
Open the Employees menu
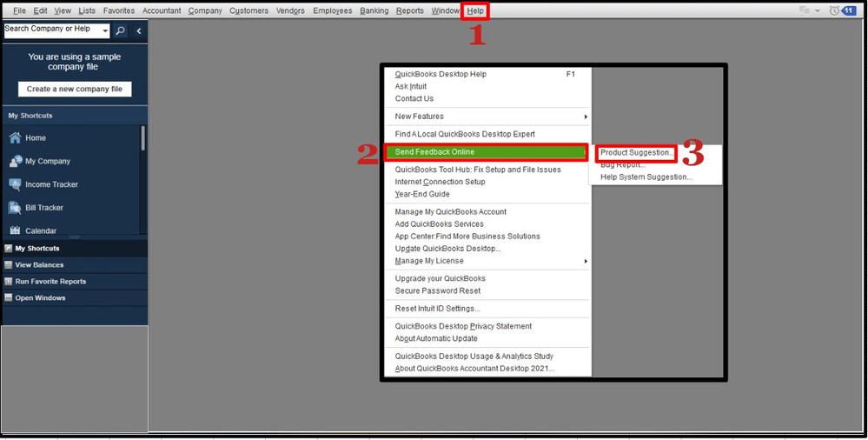pos(333,10)
